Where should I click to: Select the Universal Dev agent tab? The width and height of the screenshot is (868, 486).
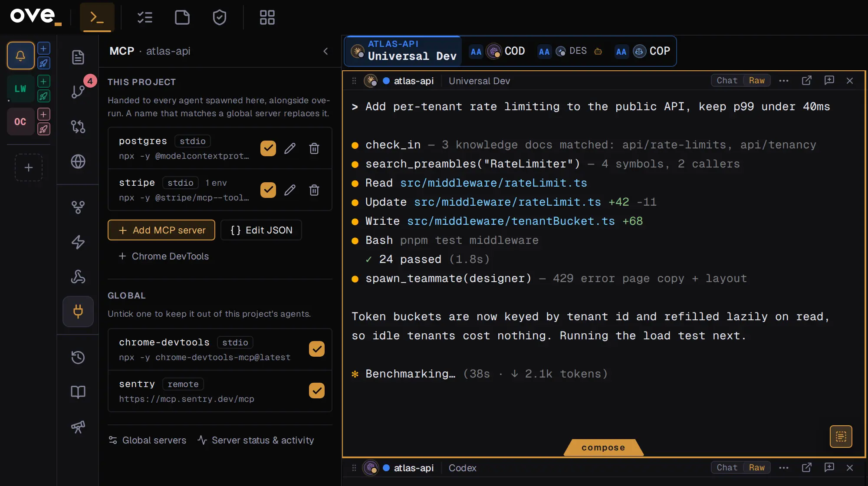(x=403, y=51)
